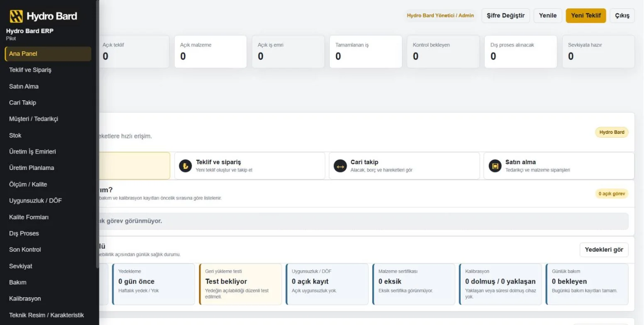This screenshot has height=325, width=644.
Task: Open the Kontrol bekleyen stat card
Action: click(x=443, y=52)
